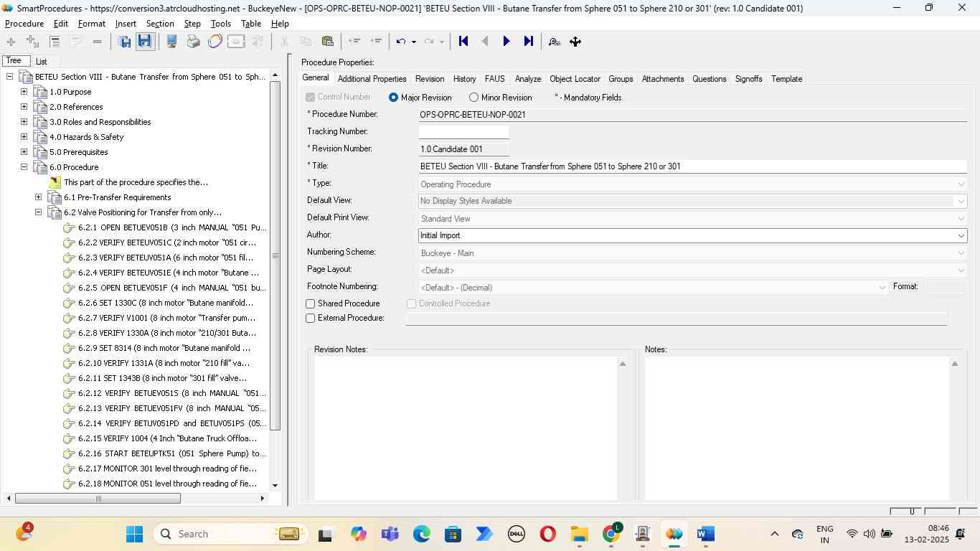
Task: Switch to the Signoffs tab
Action: click(748, 79)
